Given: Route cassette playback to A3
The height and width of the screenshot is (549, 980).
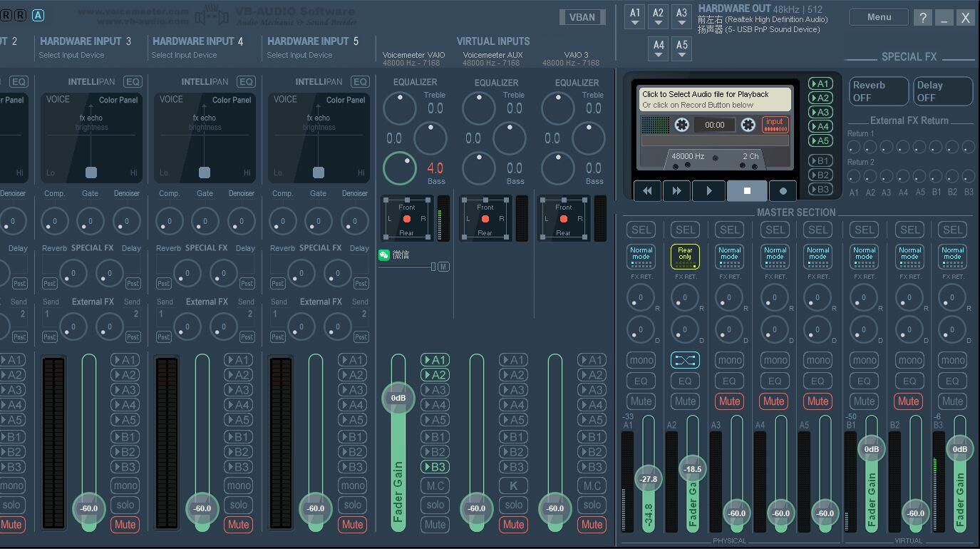Looking at the screenshot, I should [x=820, y=112].
